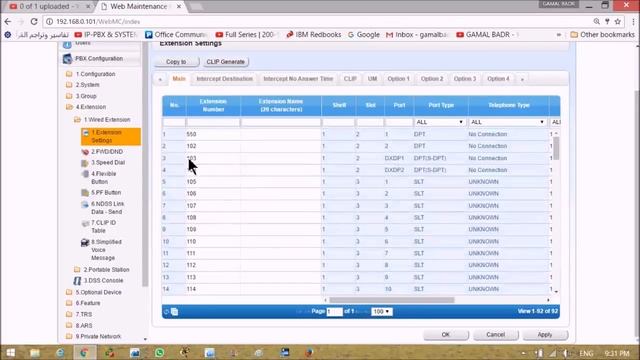This screenshot has height=360, width=640.
Task: Open Other bookmarks folder
Action: pyautogui.click(x=602, y=35)
